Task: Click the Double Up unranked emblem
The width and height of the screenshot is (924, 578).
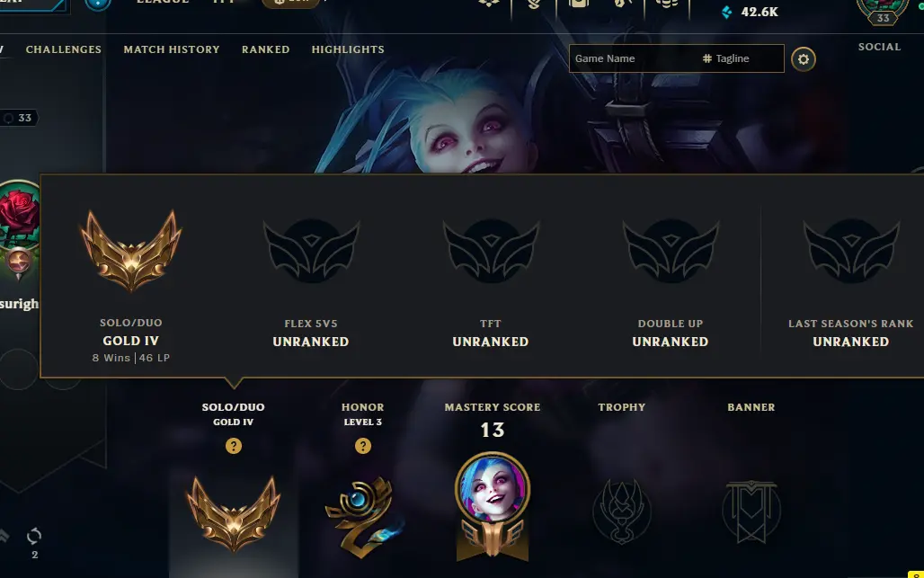Action: pyautogui.click(x=671, y=251)
